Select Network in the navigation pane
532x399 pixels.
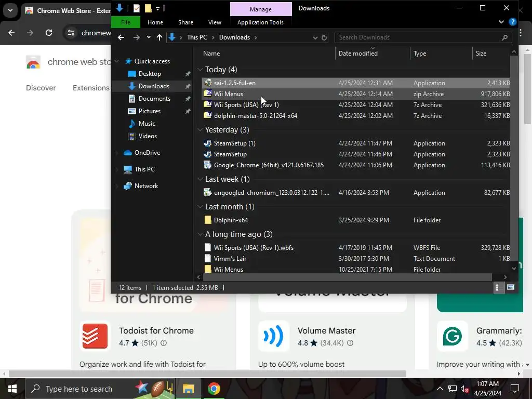146,186
